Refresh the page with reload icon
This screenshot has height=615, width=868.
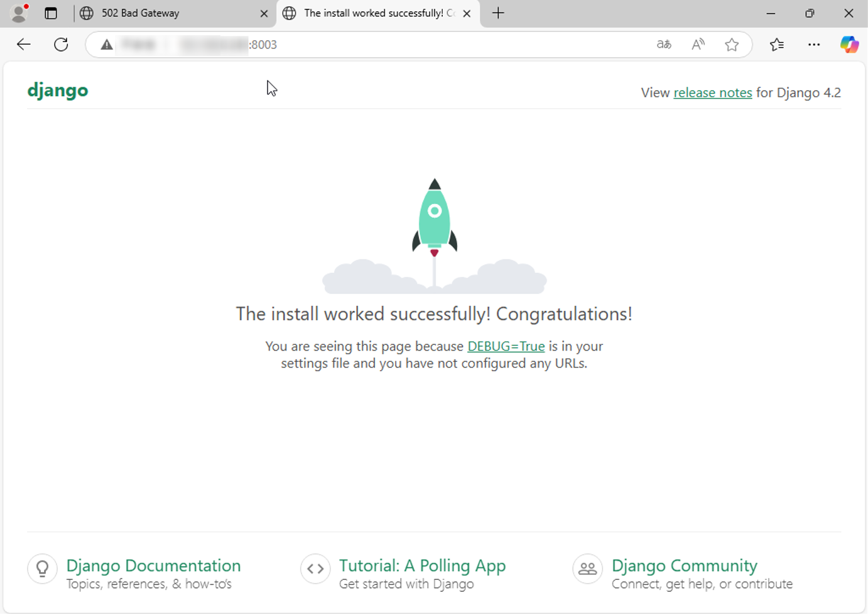click(x=61, y=45)
